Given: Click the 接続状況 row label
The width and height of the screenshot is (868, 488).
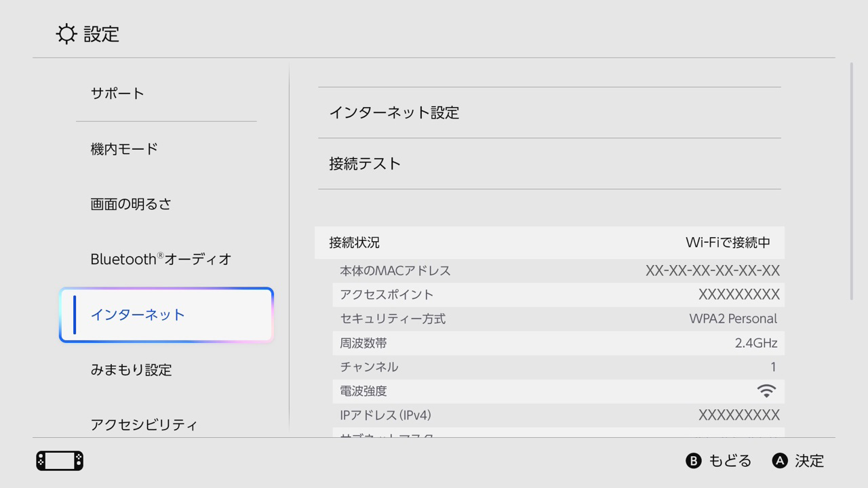Looking at the screenshot, I should click(x=354, y=243).
